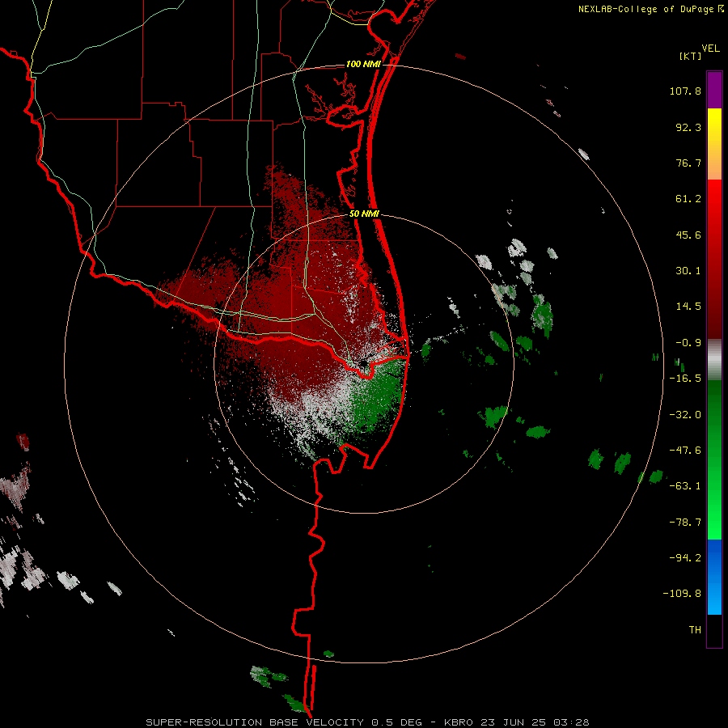Click the blue segment of color bar
Screen dimensions: 728x728
click(x=714, y=577)
